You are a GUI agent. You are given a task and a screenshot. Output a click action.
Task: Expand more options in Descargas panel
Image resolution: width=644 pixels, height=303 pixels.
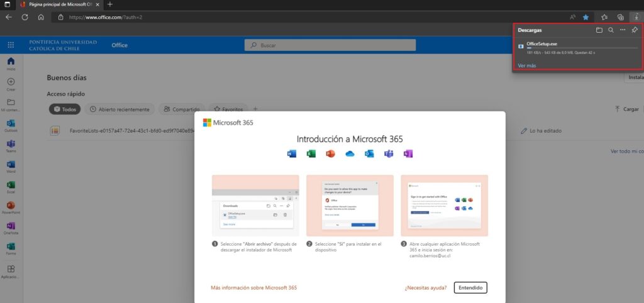[623, 30]
